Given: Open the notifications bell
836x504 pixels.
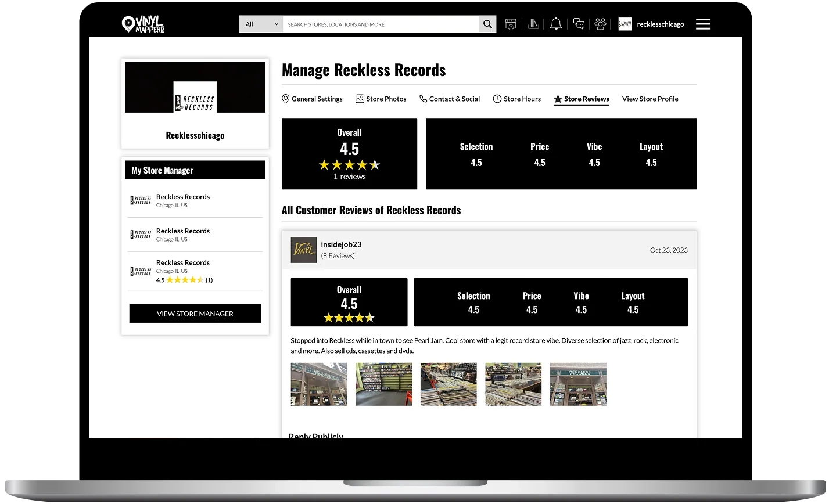Looking at the screenshot, I should 556,24.
